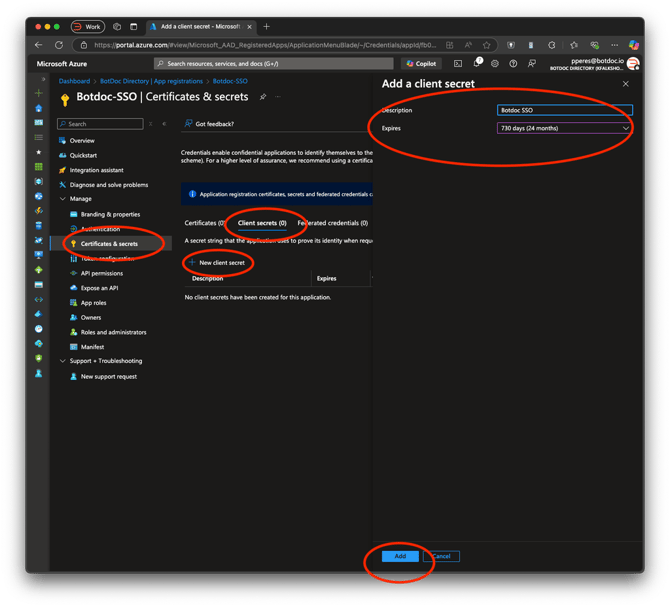The image size is (670, 607).
Task: Switch to the Certificates tab
Action: [204, 223]
